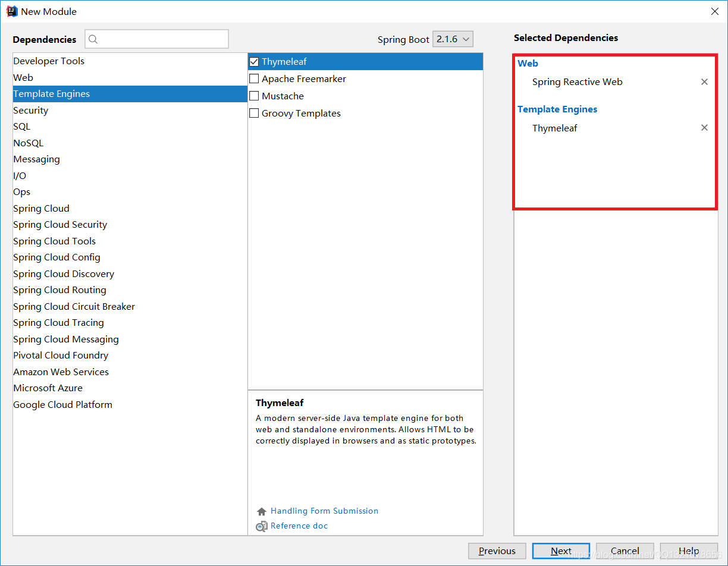The height and width of the screenshot is (566, 728).
Task: Select the NoSQL category
Action: click(130, 143)
